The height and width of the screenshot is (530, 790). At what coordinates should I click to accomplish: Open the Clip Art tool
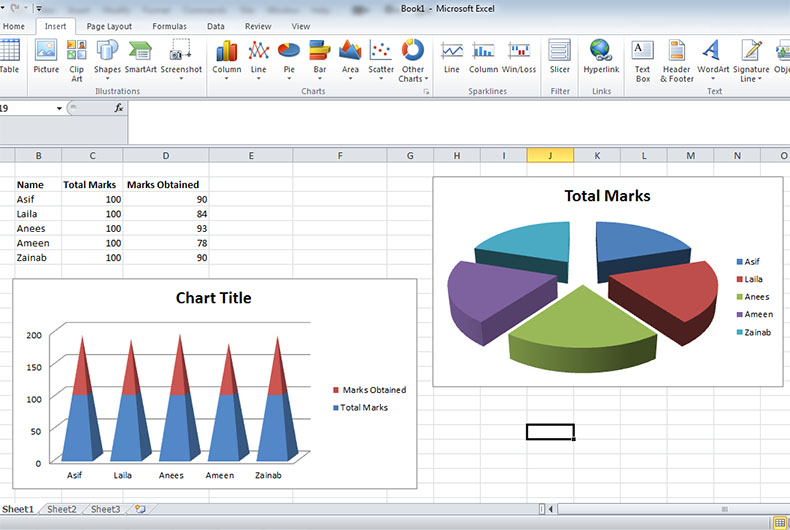pos(77,58)
